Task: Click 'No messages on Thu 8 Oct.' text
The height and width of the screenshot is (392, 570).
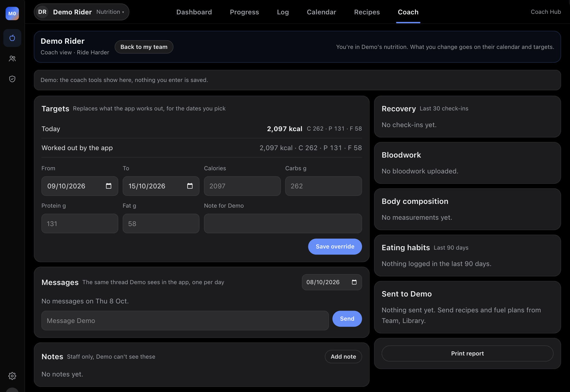Action: tap(85, 301)
